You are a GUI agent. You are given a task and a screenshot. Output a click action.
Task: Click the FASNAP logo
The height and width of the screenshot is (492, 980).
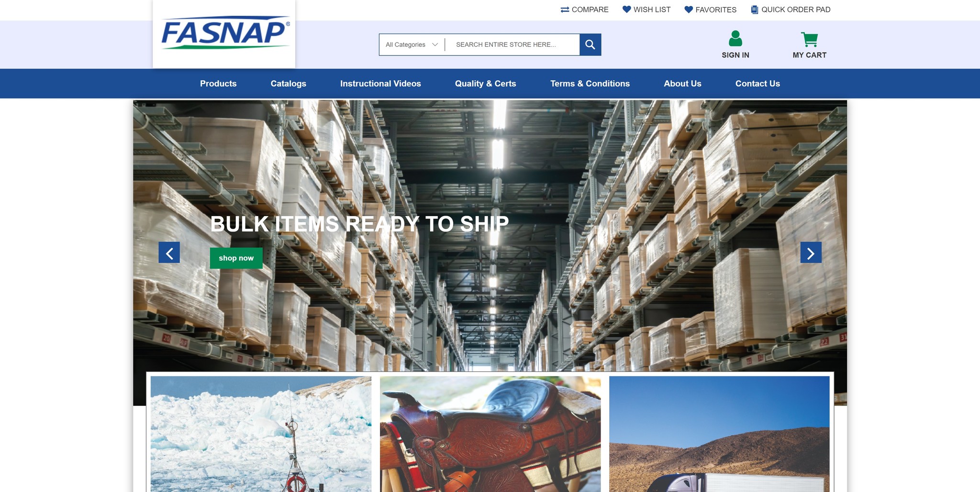(x=225, y=33)
